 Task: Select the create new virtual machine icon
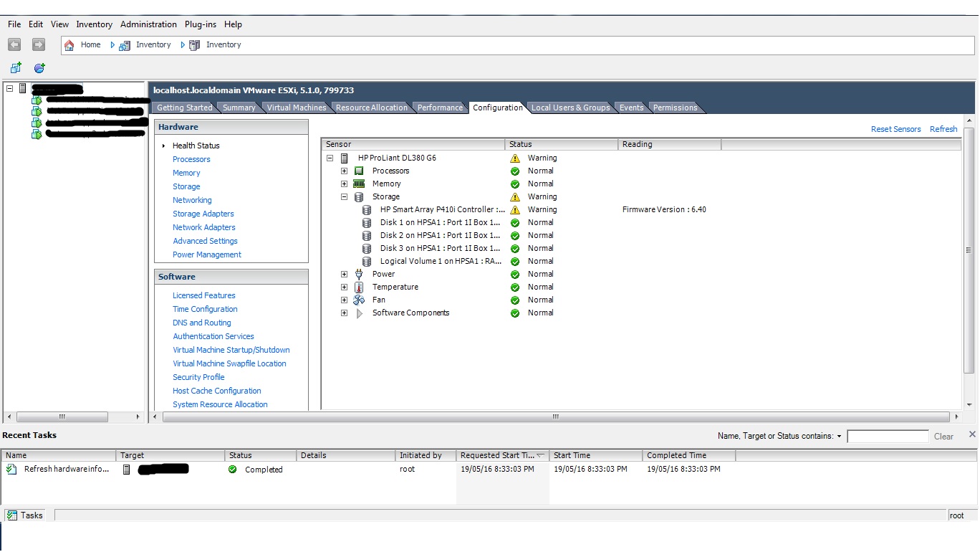(16, 68)
